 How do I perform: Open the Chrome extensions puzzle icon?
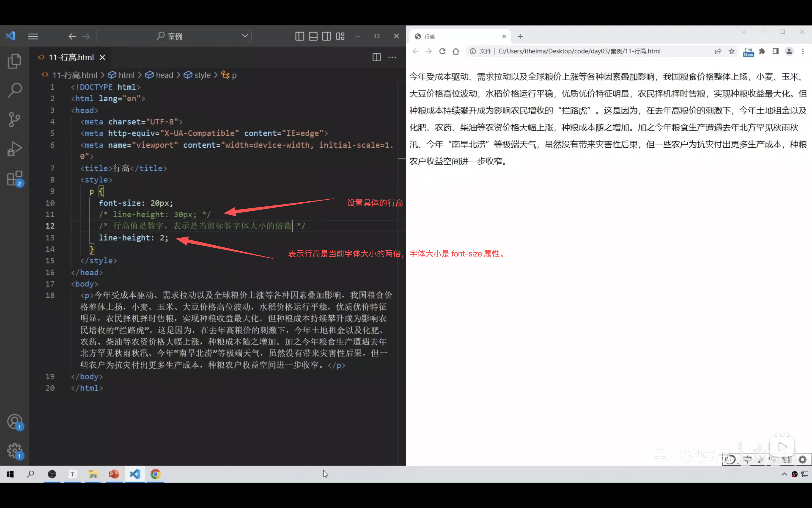(762, 51)
